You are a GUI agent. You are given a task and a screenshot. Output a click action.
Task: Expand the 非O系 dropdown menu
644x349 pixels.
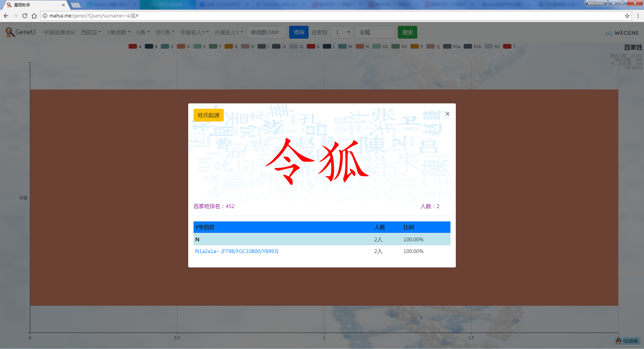click(x=165, y=32)
